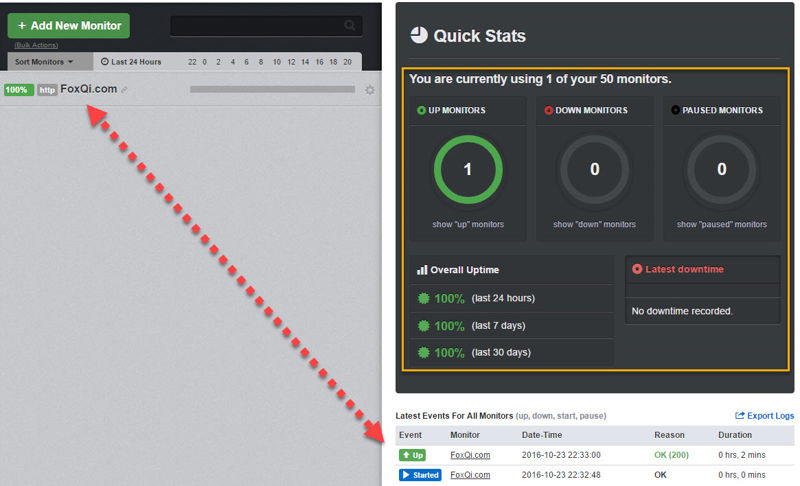Click the green badge icon for last 7 days
The height and width of the screenshot is (486, 800).
[x=423, y=325]
